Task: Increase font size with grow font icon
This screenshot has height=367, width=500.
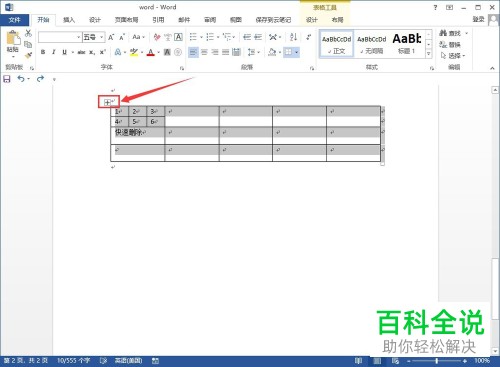Action: click(111, 37)
